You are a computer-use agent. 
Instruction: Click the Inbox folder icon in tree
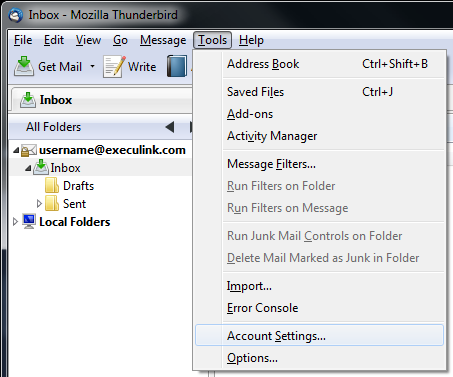click(41, 167)
